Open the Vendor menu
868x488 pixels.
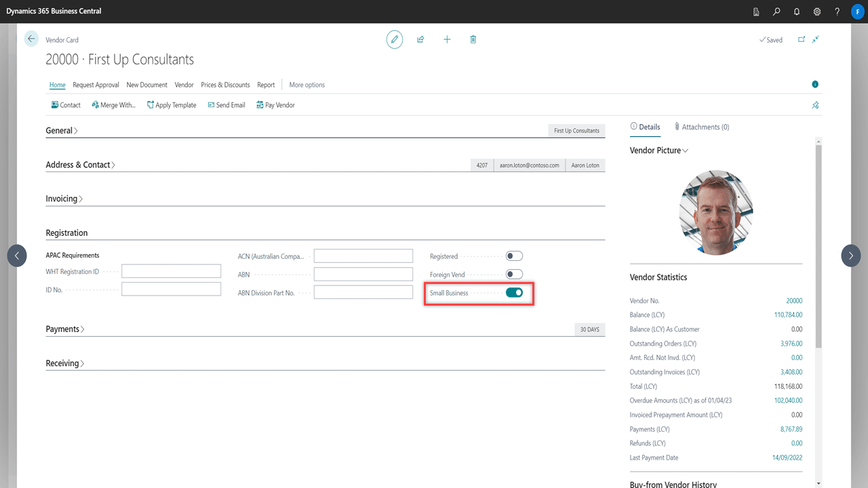click(184, 85)
